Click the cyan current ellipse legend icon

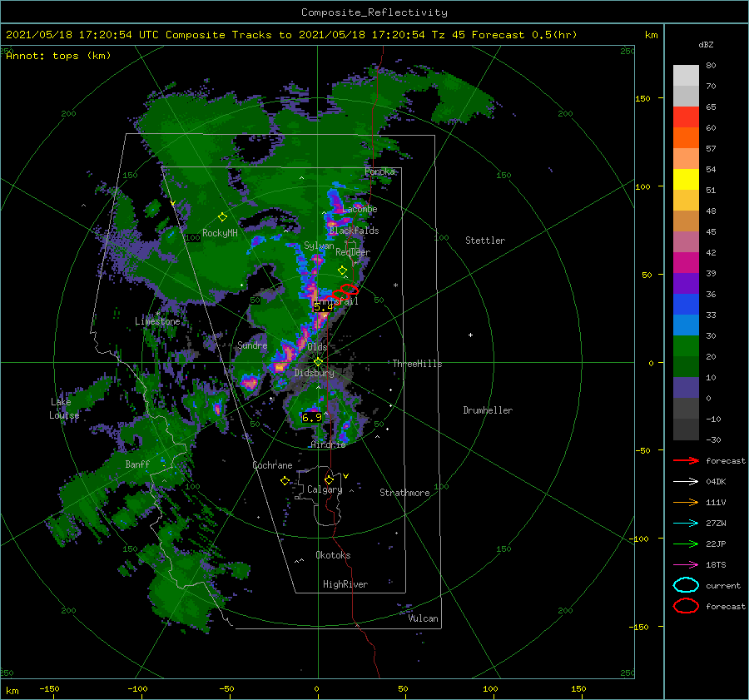tap(686, 585)
